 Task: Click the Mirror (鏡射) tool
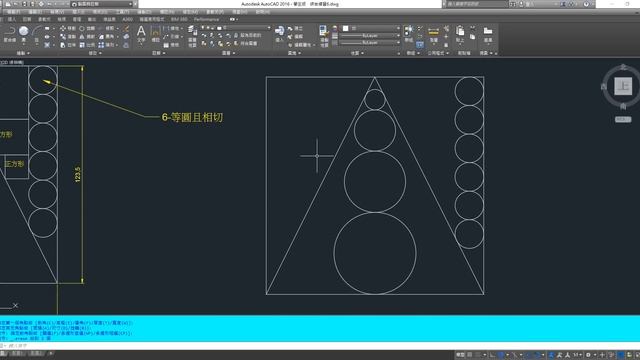[87, 37]
